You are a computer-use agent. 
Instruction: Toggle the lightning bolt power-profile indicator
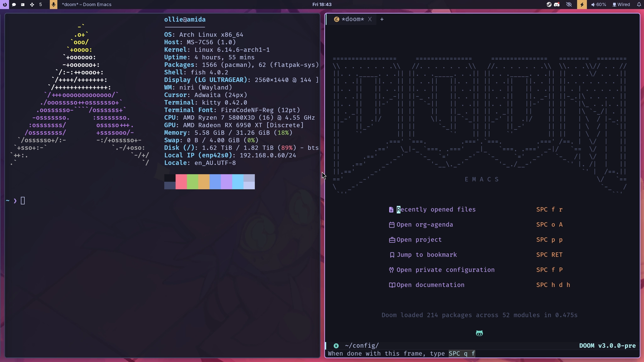point(582,4)
